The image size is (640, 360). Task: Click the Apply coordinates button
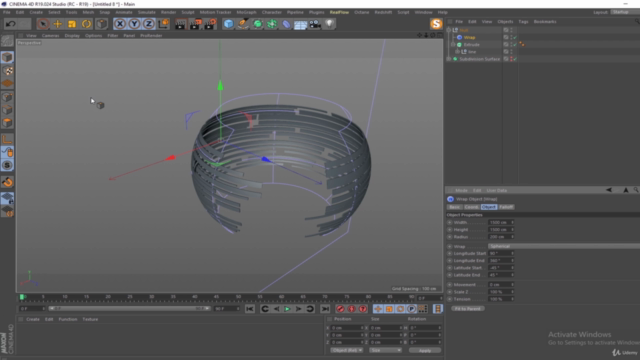(x=424, y=350)
